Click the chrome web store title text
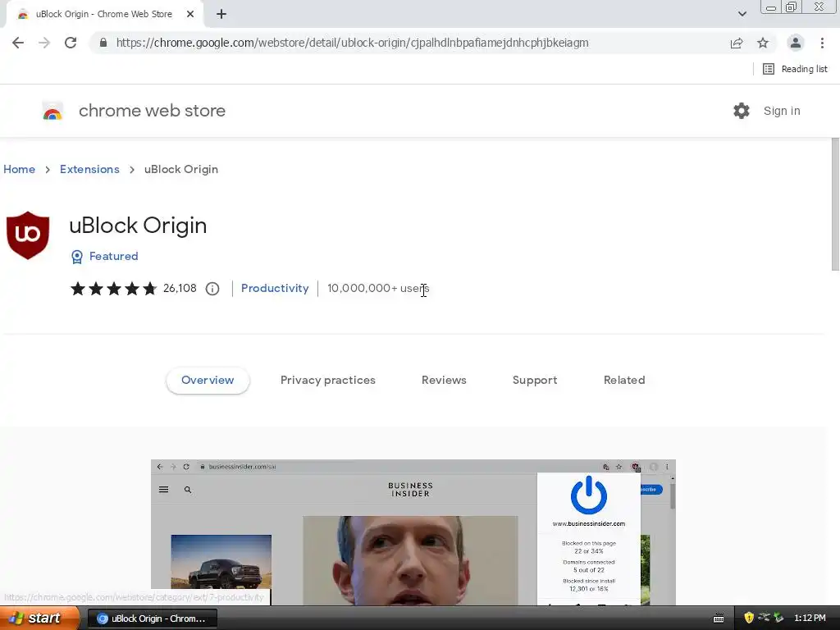 [x=152, y=111]
